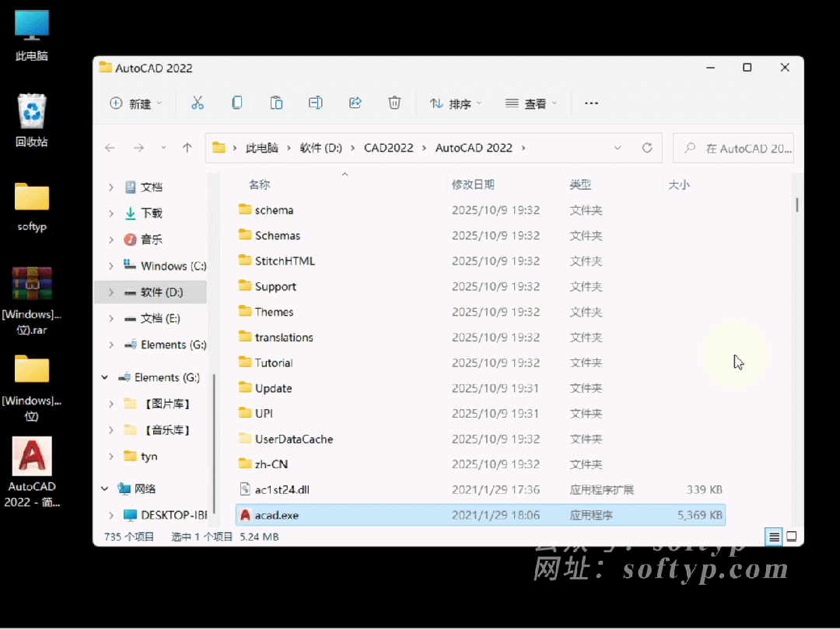Expand the 下载 tree node

[111, 214]
